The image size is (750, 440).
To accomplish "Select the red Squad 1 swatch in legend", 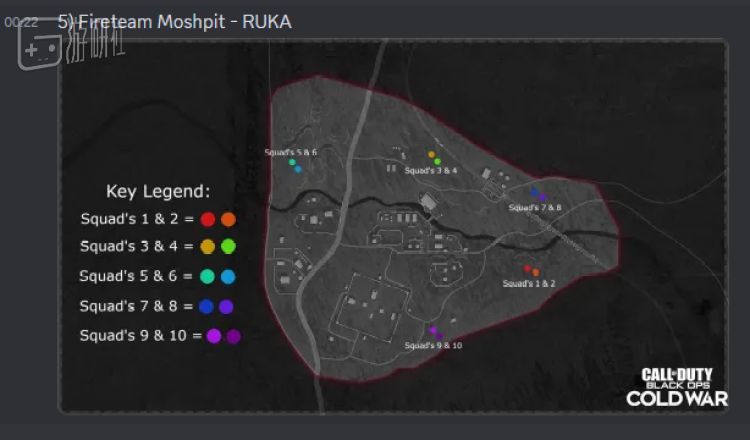I will pyautogui.click(x=208, y=220).
